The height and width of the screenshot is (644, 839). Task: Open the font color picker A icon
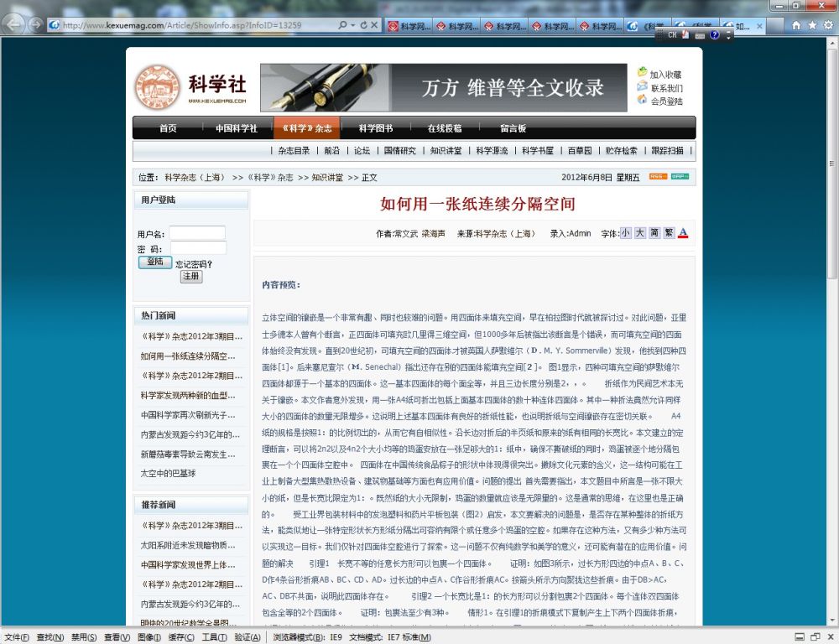click(683, 233)
